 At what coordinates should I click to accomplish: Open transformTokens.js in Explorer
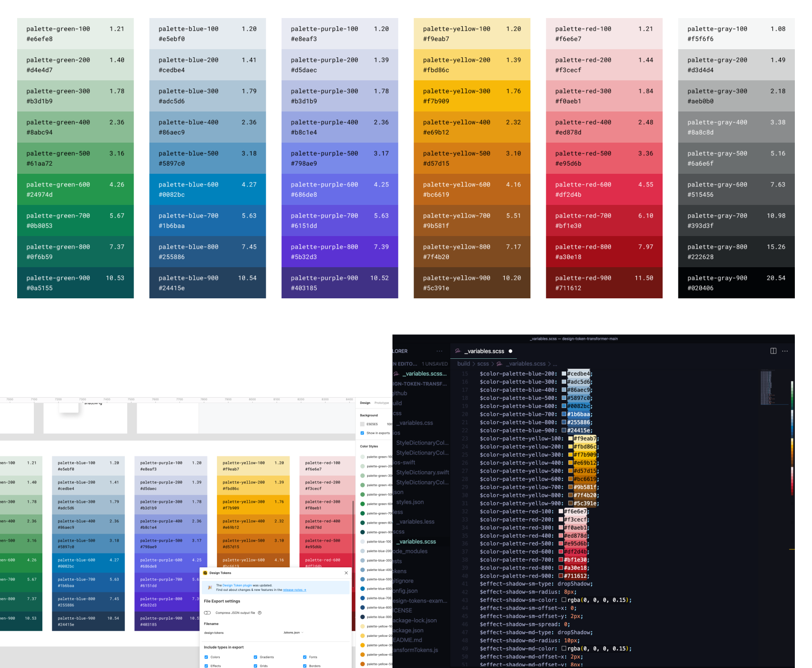415,650
